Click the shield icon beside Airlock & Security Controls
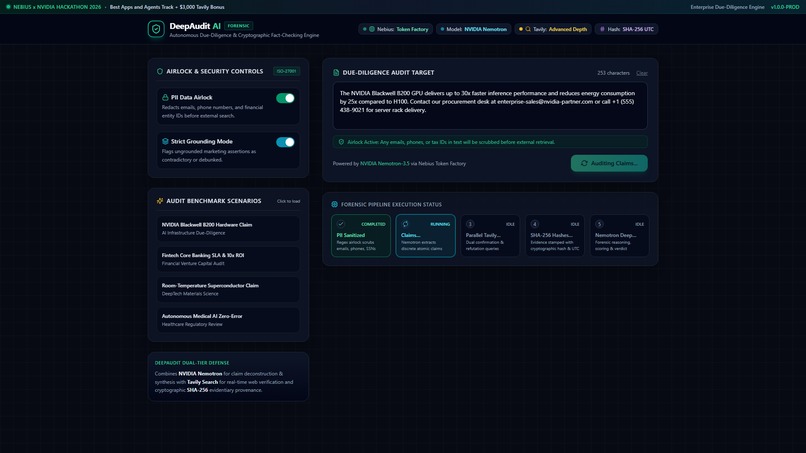806x453 pixels. (159, 71)
